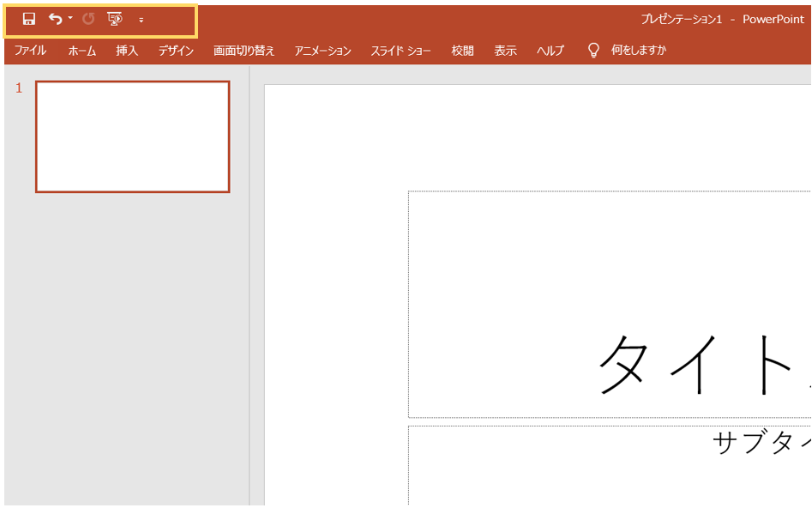Open the 校閲 tab
812x508 pixels.
(462, 51)
